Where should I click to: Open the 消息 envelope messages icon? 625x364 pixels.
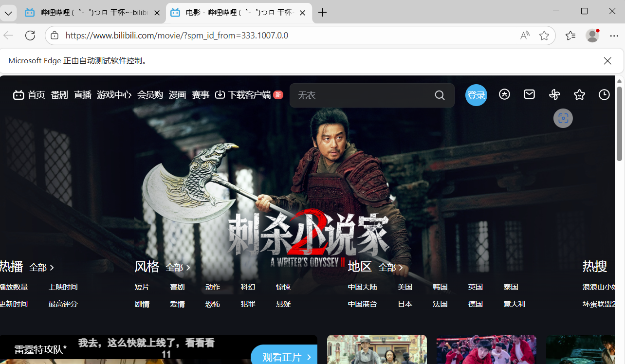pyautogui.click(x=529, y=94)
